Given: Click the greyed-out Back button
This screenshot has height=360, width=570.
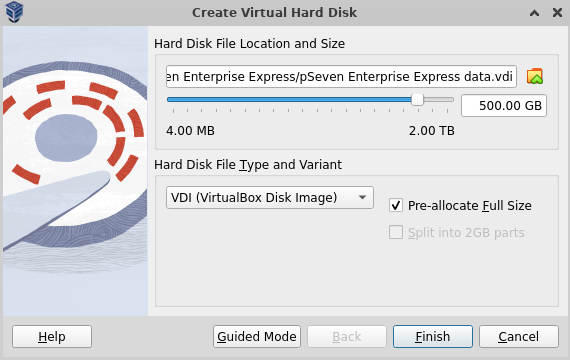Looking at the screenshot, I should click(x=347, y=336).
